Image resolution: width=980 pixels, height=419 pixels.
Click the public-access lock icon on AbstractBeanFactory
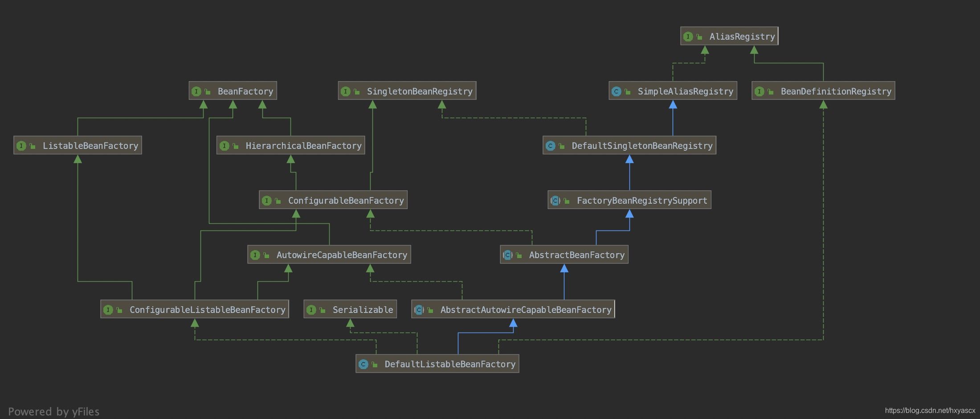point(519,255)
